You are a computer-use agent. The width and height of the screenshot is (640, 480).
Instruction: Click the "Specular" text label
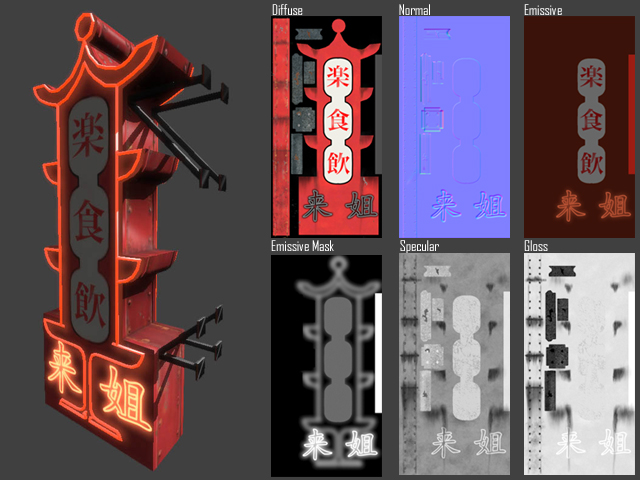pos(420,246)
